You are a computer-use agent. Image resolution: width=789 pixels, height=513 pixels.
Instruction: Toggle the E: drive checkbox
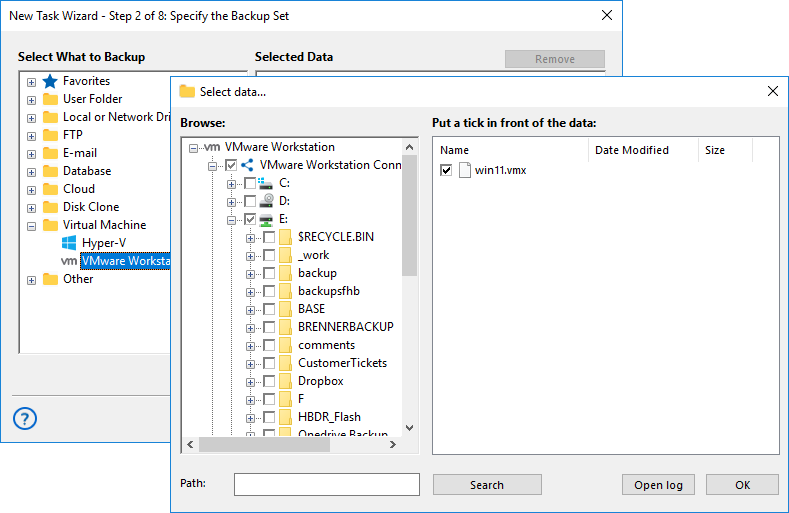[x=250, y=219]
